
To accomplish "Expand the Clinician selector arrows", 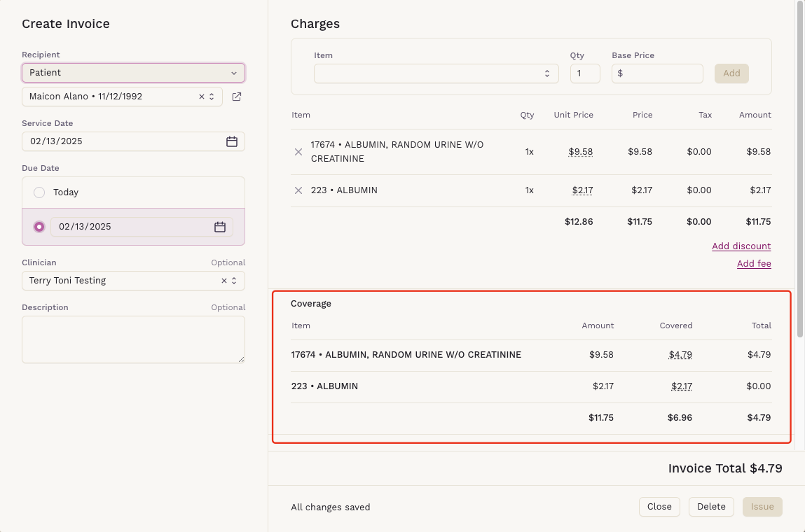I will [234, 281].
